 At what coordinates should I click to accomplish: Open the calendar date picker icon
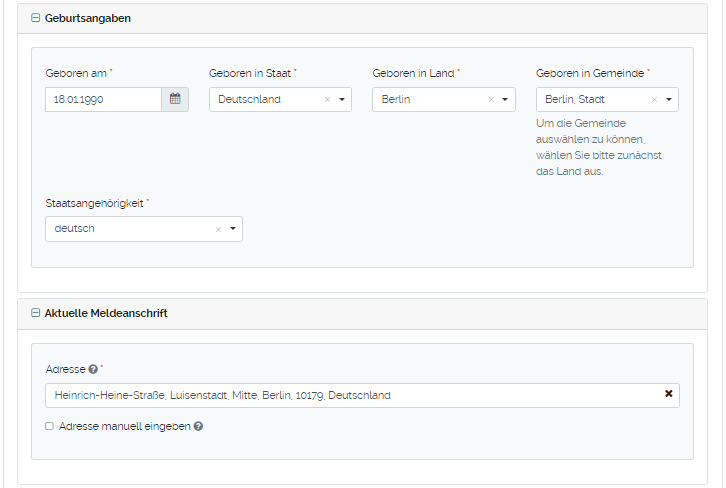(x=175, y=99)
